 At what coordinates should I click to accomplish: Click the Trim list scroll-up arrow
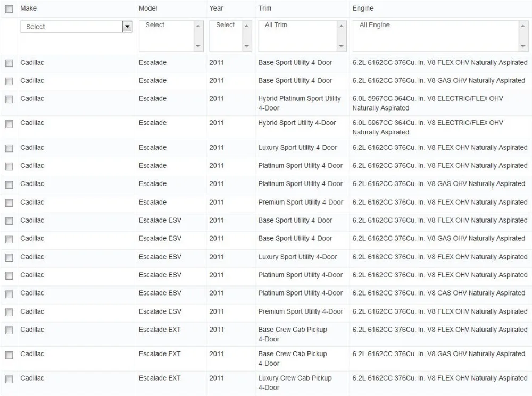[x=342, y=26]
